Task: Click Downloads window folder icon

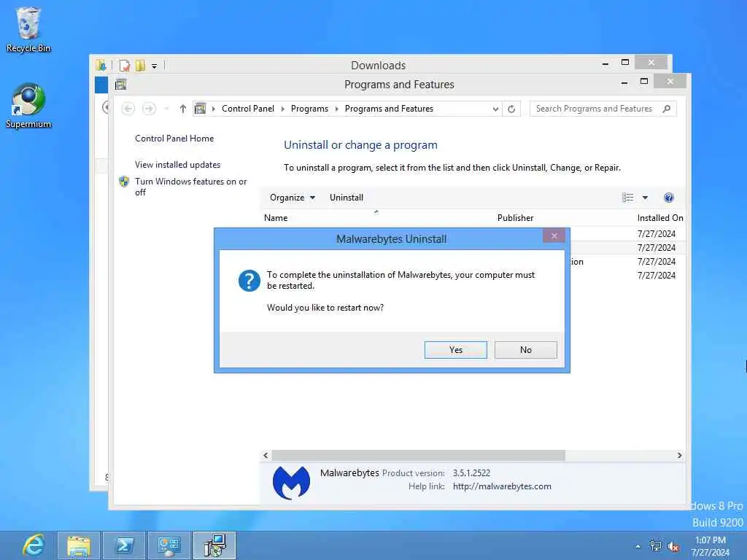Action: tap(101, 65)
